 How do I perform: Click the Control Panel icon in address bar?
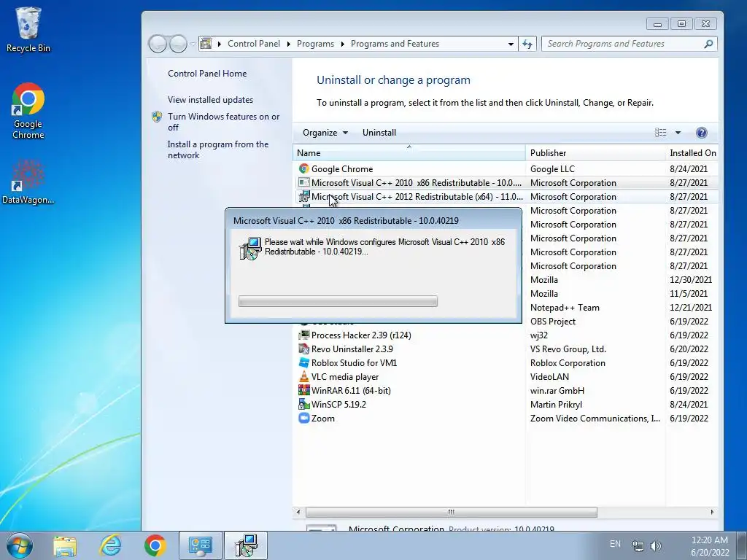206,44
